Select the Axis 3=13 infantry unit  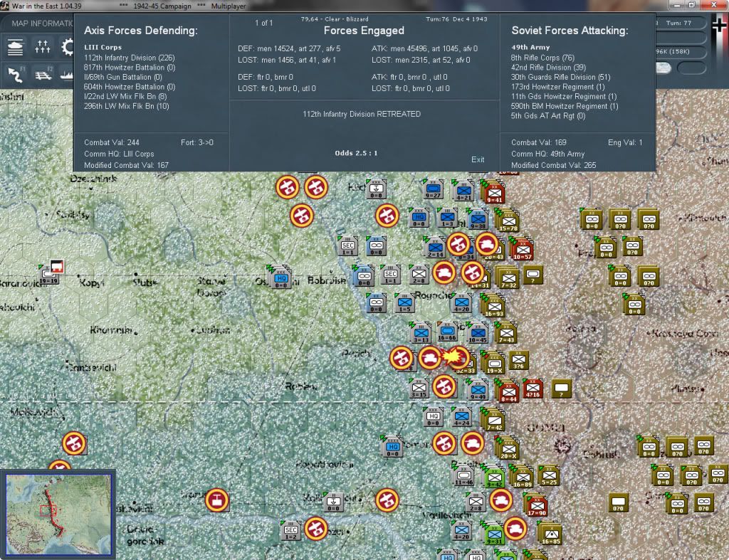tap(421, 333)
